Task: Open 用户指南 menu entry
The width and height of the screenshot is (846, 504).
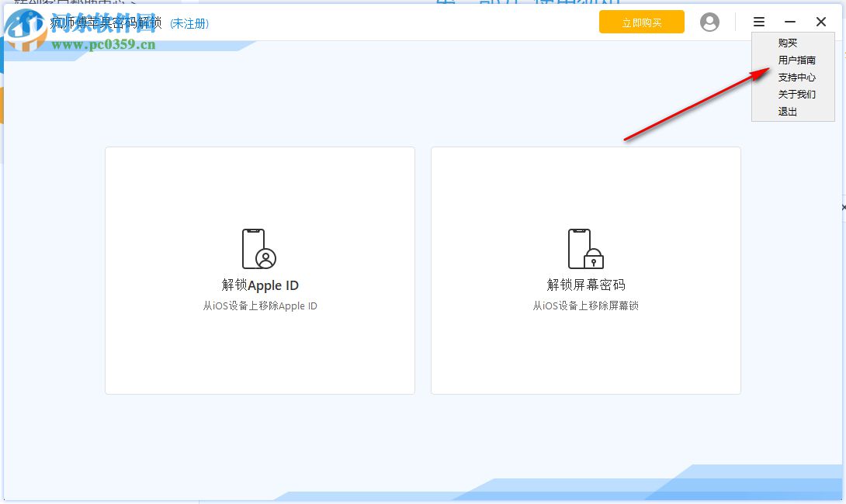Action: point(799,60)
